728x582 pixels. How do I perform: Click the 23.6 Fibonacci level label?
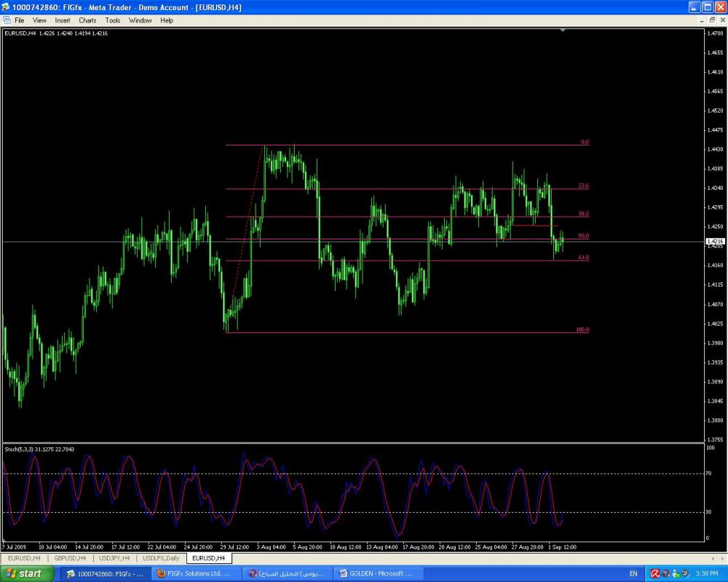[x=584, y=186]
